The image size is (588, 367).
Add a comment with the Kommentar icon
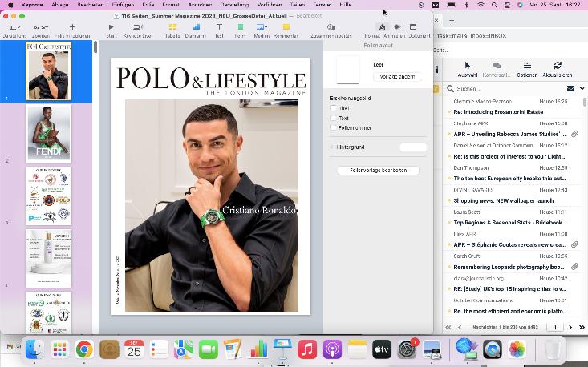pos(286,27)
